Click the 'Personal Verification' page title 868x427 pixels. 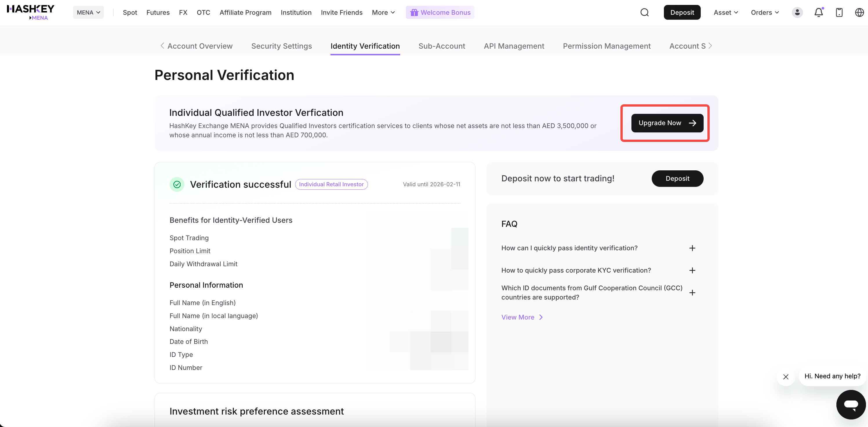[x=224, y=75]
